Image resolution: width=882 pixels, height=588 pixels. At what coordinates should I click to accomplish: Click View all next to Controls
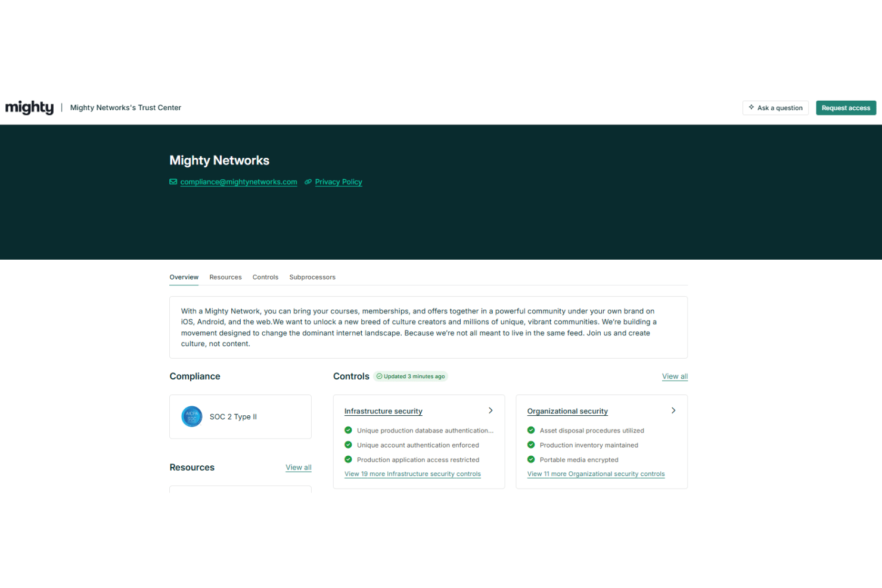click(675, 377)
